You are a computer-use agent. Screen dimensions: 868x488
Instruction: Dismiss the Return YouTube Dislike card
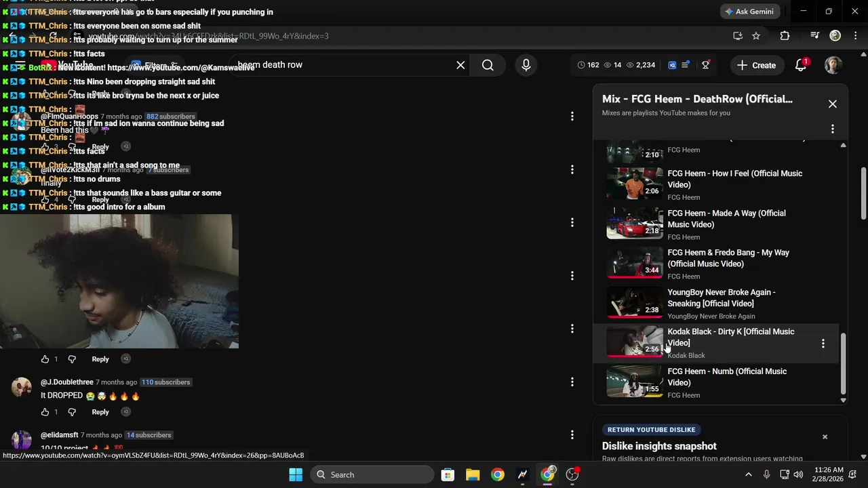pyautogui.click(x=825, y=437)
